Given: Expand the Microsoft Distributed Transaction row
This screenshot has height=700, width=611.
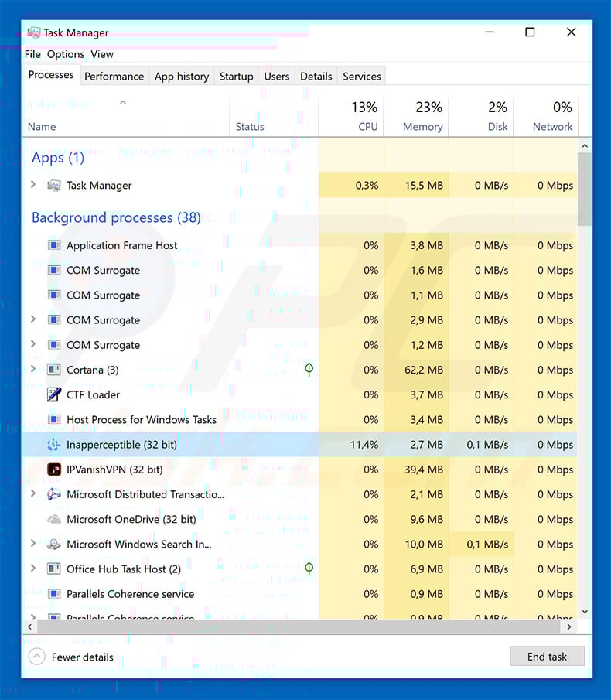Looking at the screenshot, I should 33,493.
